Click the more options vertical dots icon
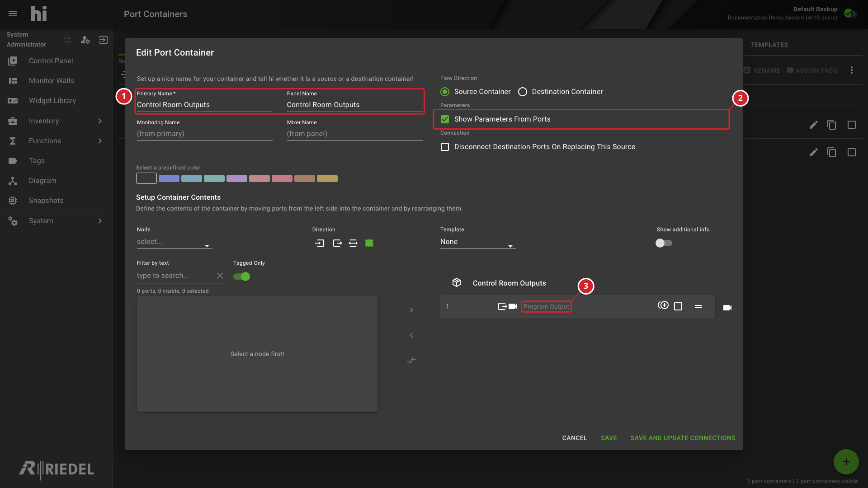This screenshot has height=488, width=868. (x=852, y=70)
